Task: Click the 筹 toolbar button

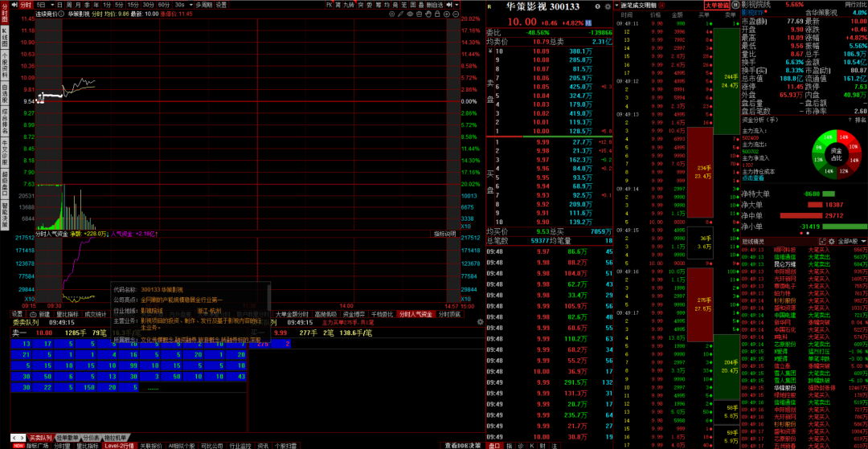Action: [x=378, y=5]
